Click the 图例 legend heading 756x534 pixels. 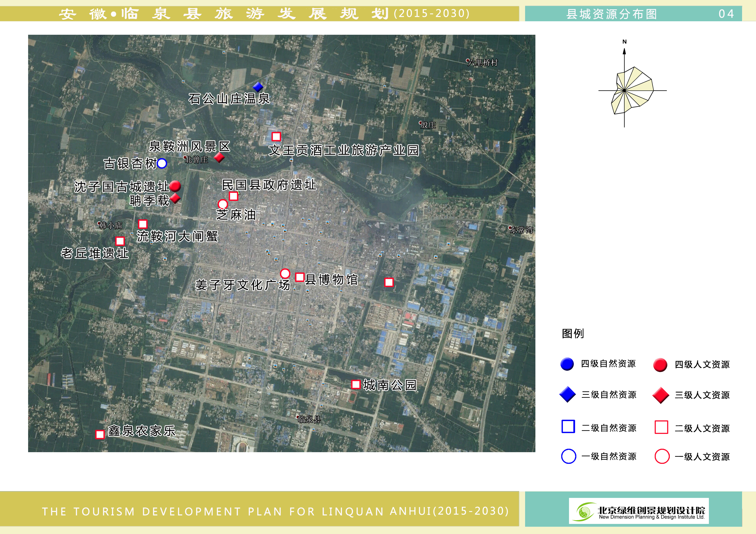click(x=573, y=334)
